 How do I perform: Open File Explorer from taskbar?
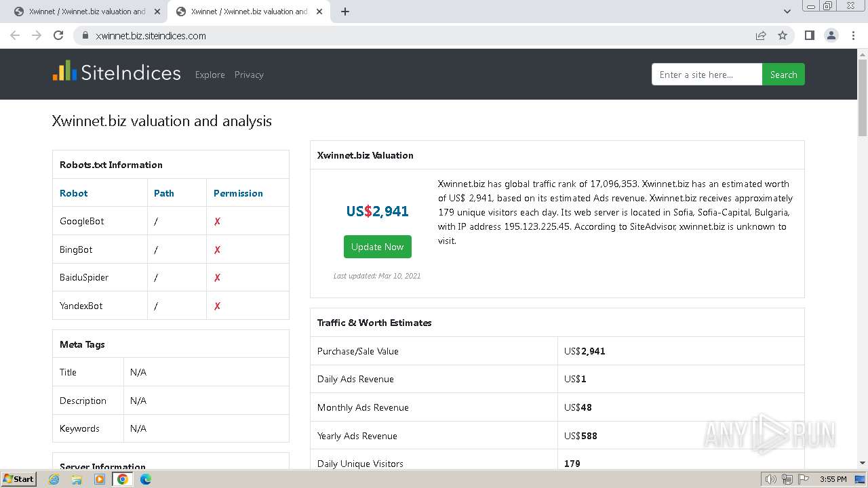(77, 479)
